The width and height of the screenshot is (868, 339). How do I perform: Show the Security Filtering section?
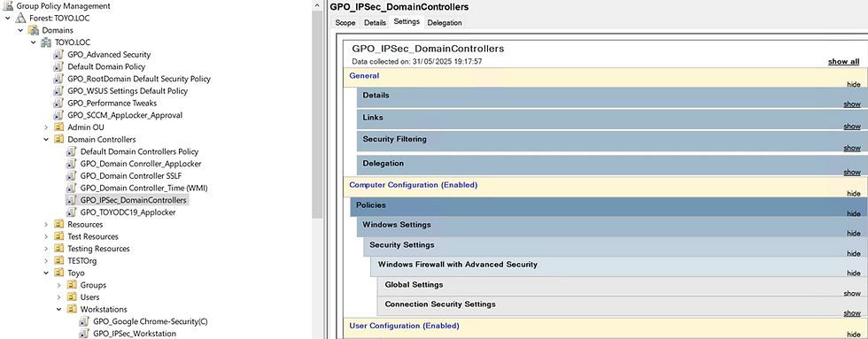point(852,148)
